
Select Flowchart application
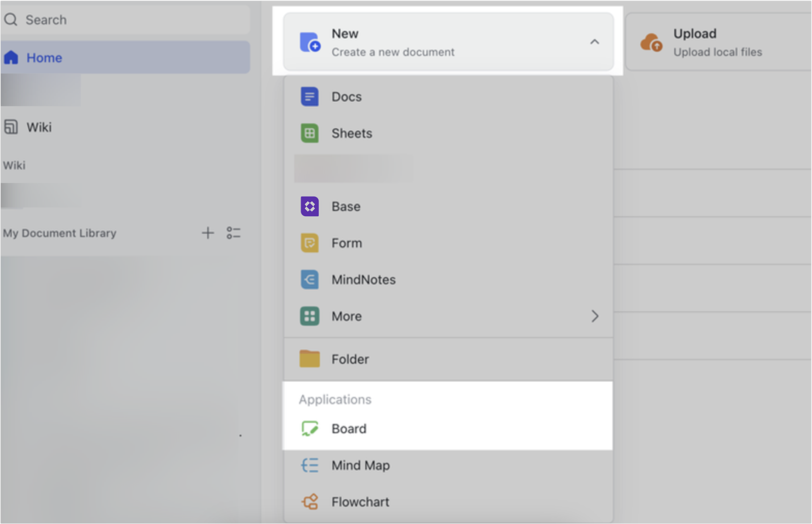click(448, 502)
